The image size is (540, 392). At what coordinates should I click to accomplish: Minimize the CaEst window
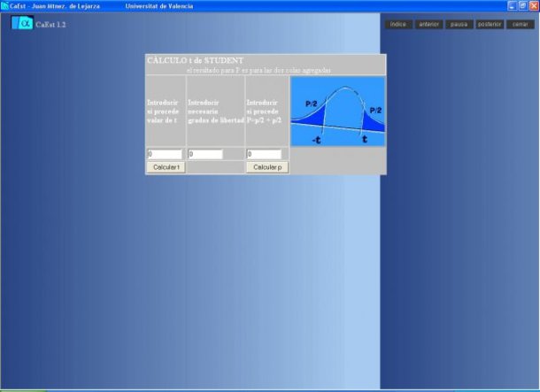(511, 5)
